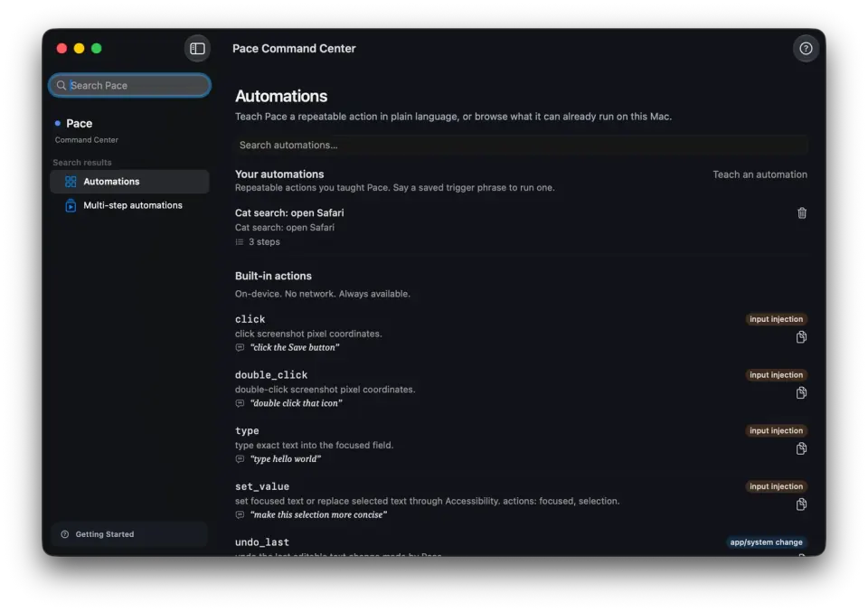Click the Built-in actions heading

point(273,276)
